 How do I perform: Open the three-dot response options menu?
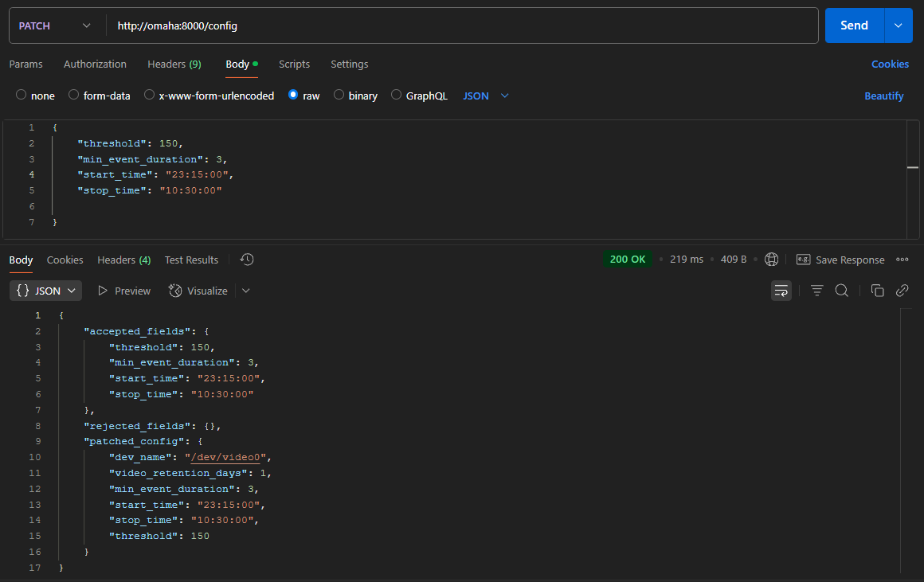[x=902, y=260]
